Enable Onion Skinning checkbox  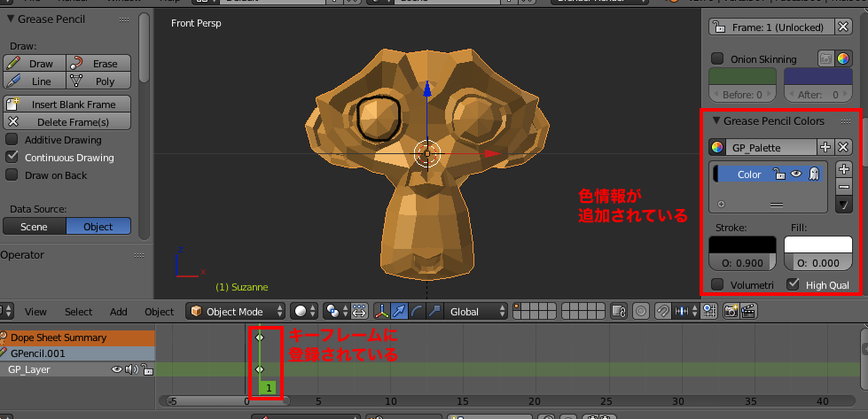[x=717, y=58]
